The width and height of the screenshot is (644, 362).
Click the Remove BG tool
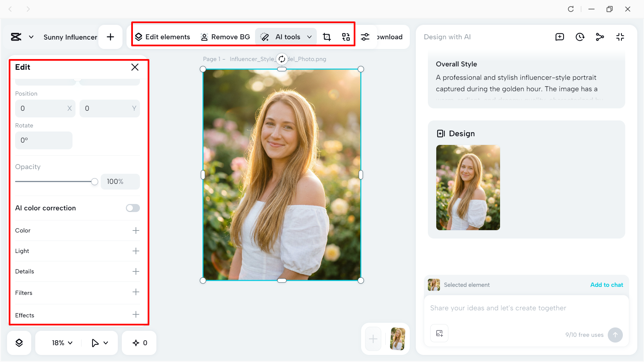(x=225, y=37)
